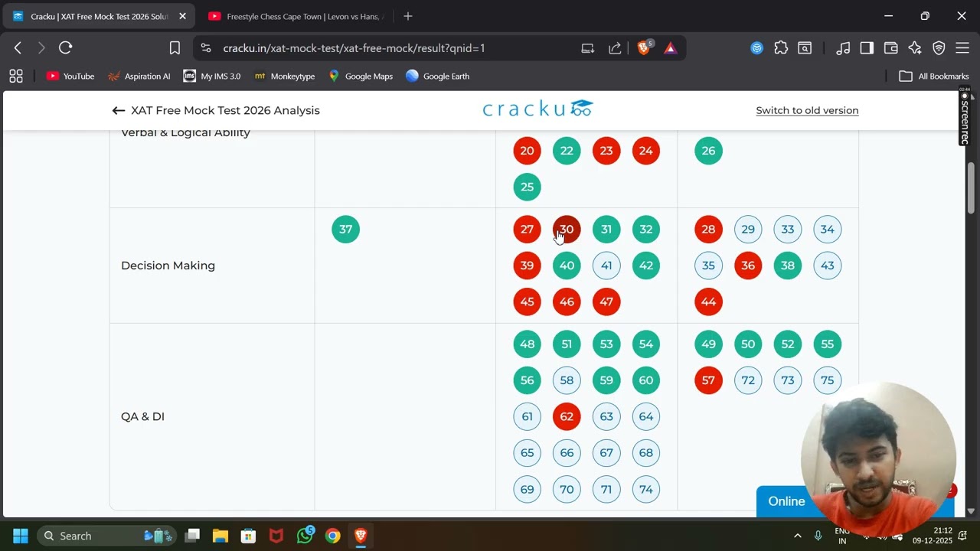Open question 26 green circle
Screen dimensions: 980x551
coord(708,151)
